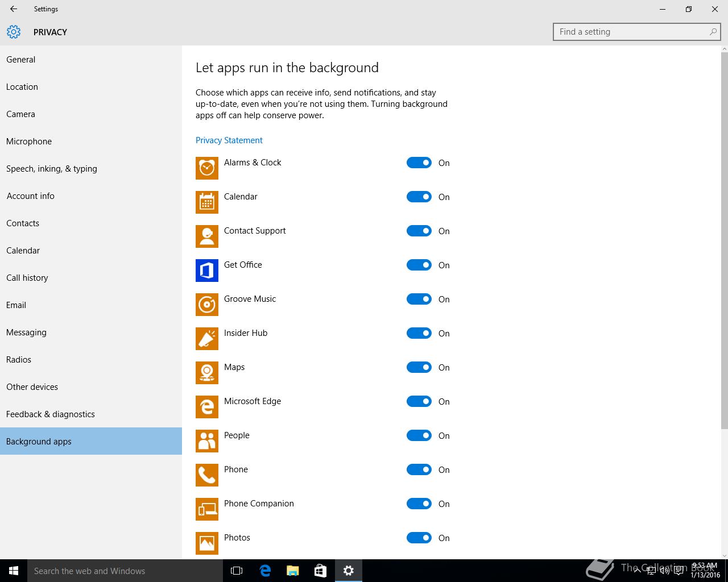Viewport: 728px width, 582px height.
Task: Click the Insider Hub megaphone icon
Action: pos(206,339)
